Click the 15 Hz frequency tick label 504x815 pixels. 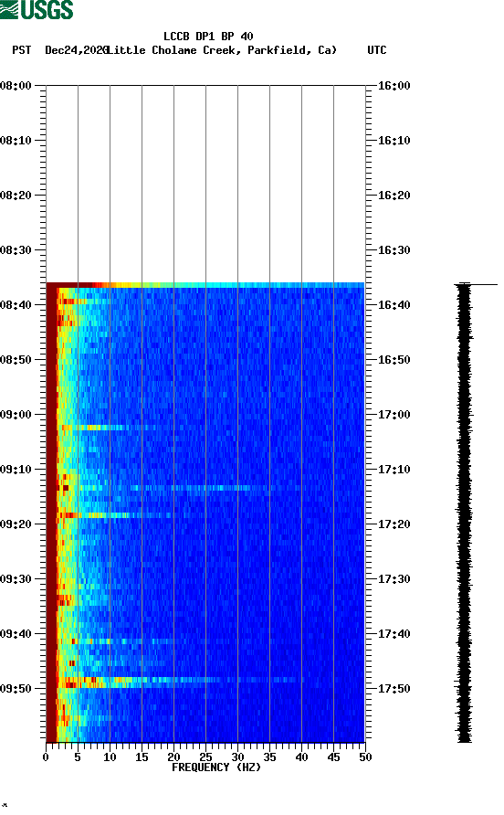point(142,757)
